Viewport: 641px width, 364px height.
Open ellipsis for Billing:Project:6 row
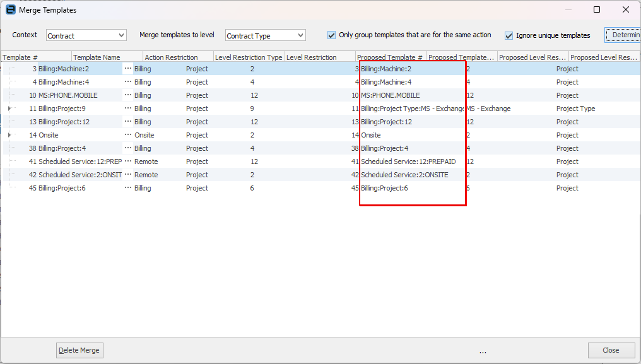click(x=128, y=188)
